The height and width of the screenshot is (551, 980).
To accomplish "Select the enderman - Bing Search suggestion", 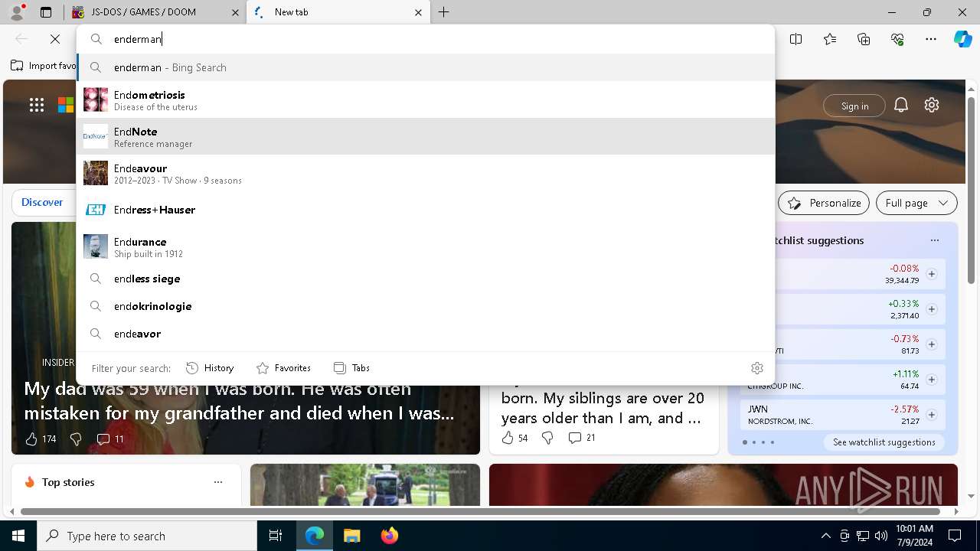I will [x=426, y=67].
